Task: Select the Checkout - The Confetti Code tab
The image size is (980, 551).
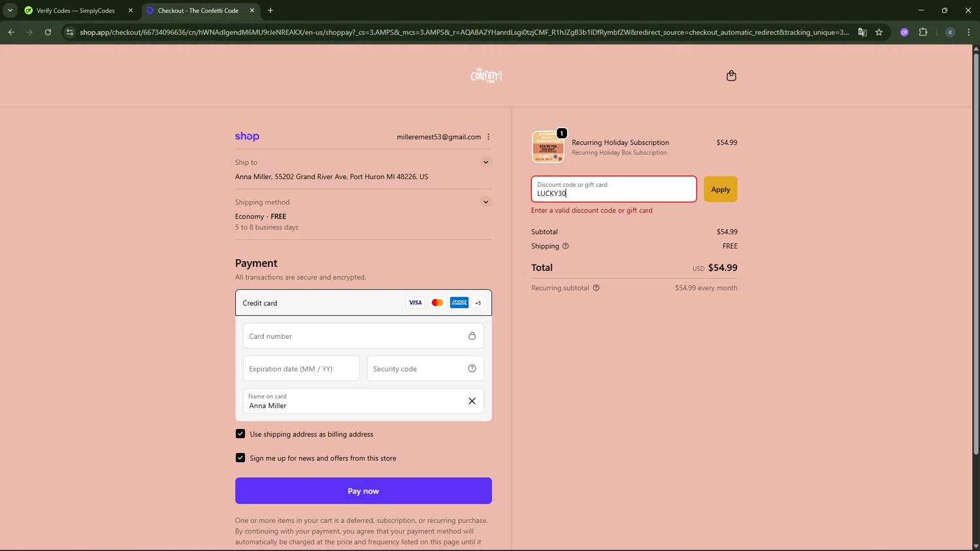Action: [200, 10]
